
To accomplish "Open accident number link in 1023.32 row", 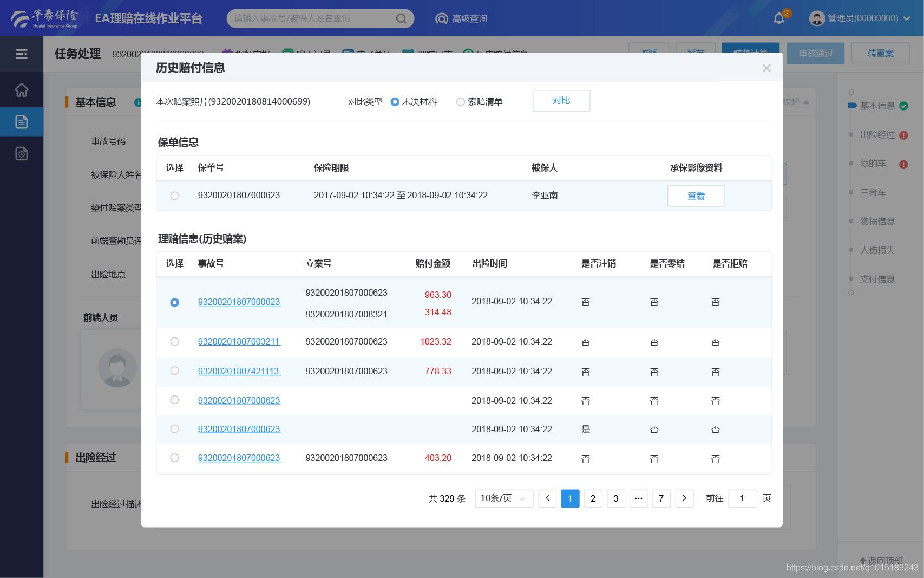I will click(239, 342).
